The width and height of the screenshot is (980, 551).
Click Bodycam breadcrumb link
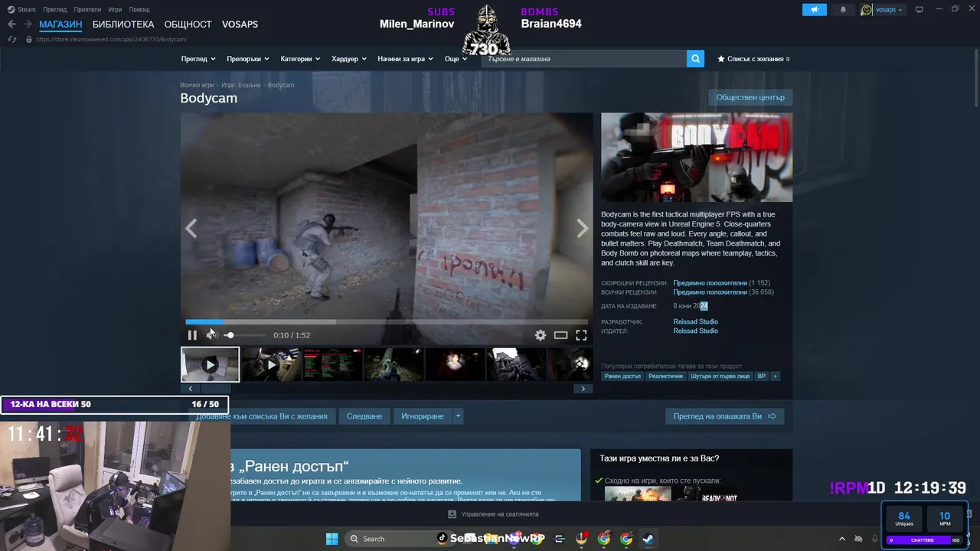[281, 85]
